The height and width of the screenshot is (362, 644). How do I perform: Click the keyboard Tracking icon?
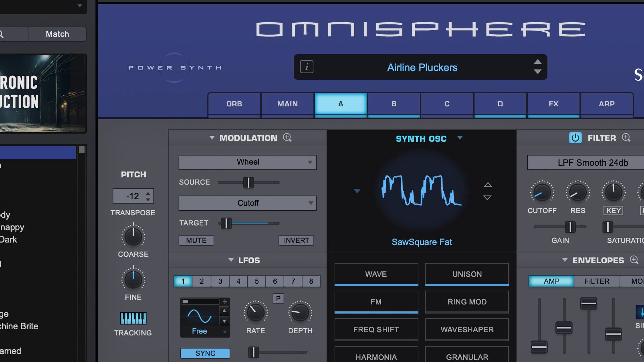click(133, 318)
